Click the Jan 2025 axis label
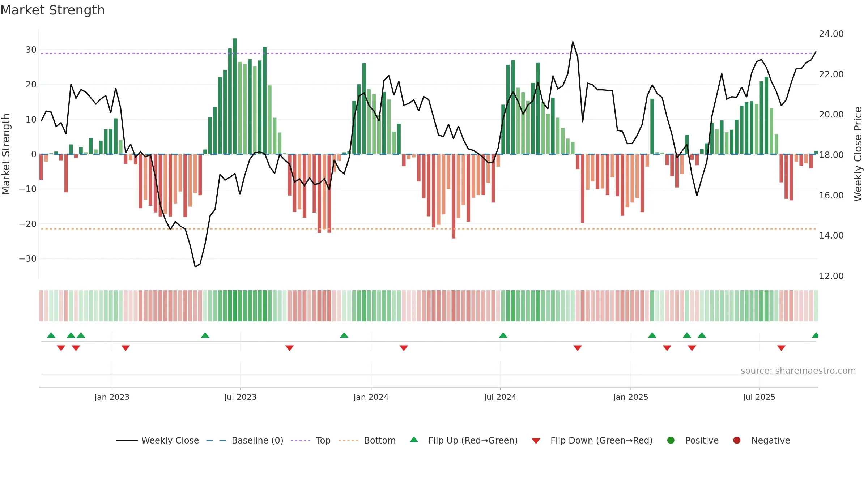 click(x=630, y=397)
